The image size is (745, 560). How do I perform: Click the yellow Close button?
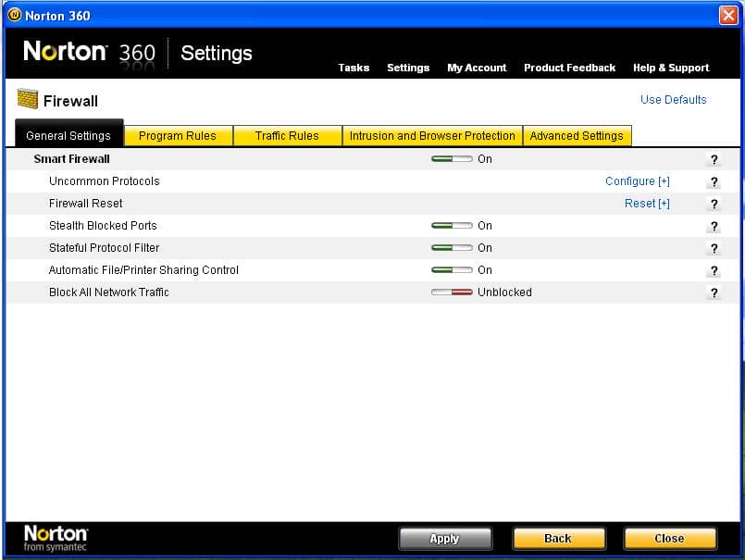pyautogui.click(x=669, y=539)
